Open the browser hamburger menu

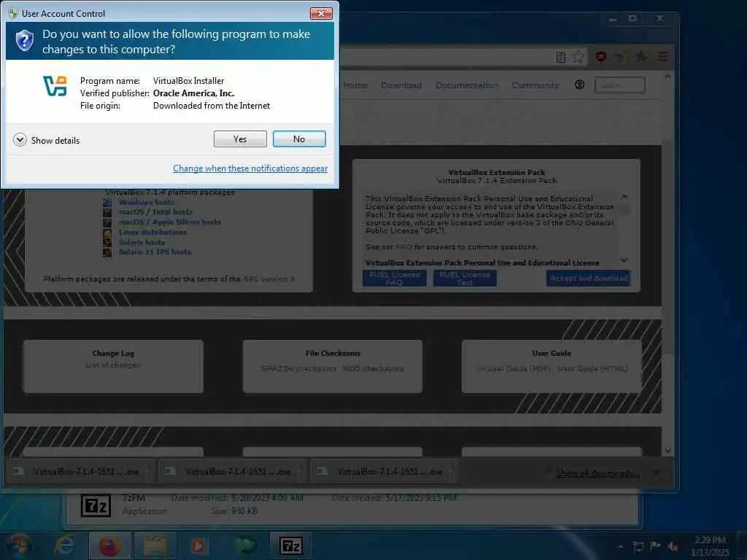(x=662, y=57)
